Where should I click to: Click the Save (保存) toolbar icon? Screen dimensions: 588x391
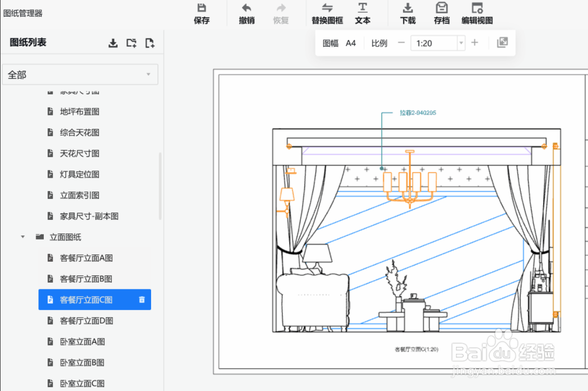click(x=202, y=8)
